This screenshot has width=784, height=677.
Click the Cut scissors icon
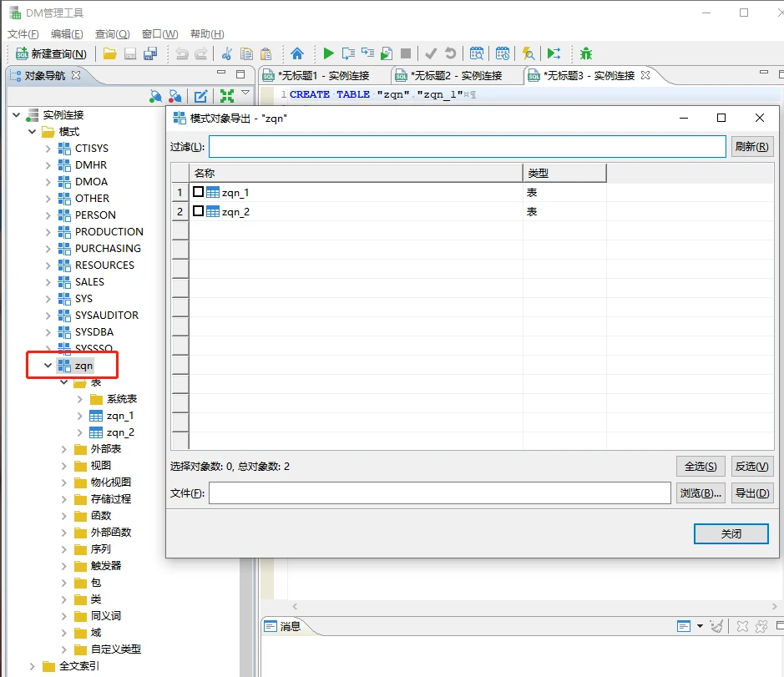[x=226, y=53]
